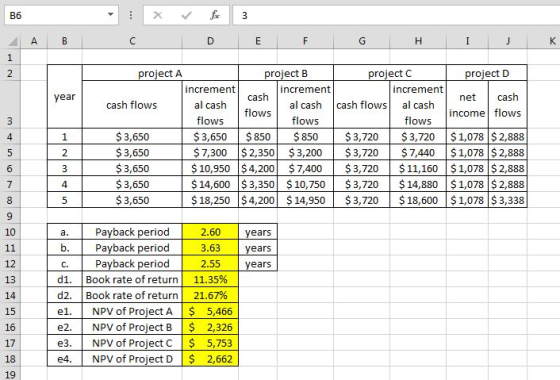Click the 'd1.' label cell

(65, 279)
